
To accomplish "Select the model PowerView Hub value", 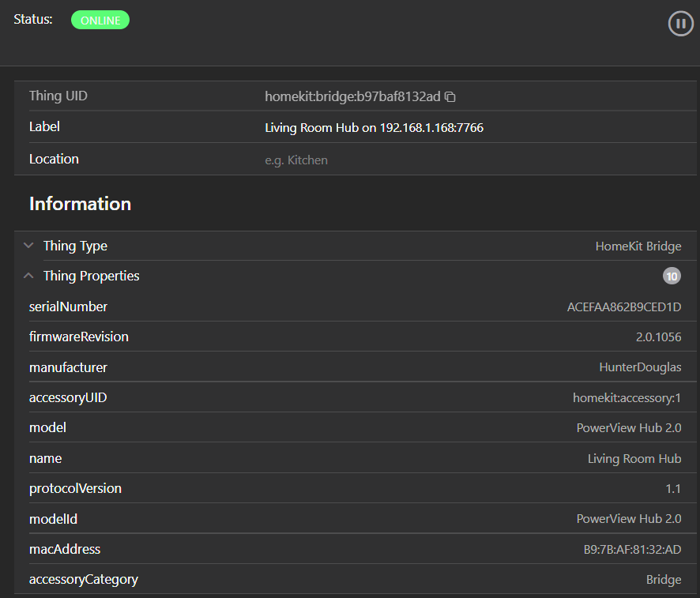I will point(628,428).
